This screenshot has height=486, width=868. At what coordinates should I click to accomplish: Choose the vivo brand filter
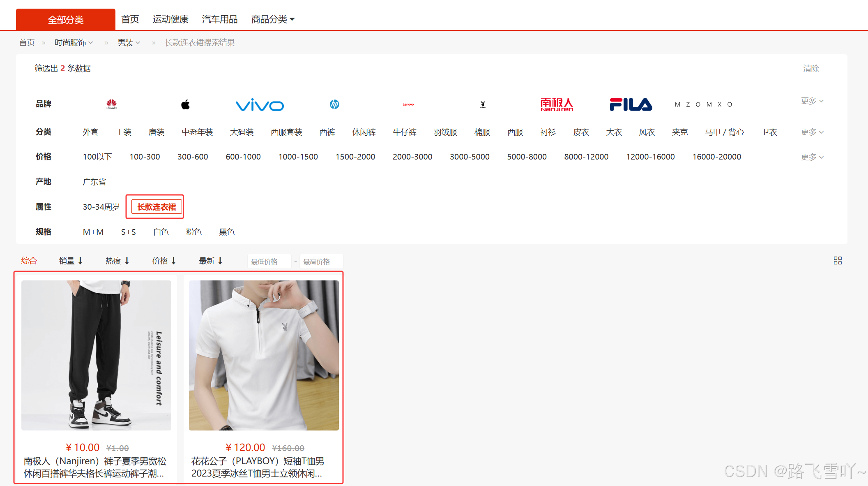pyautogui.click(x=259, y=105)
